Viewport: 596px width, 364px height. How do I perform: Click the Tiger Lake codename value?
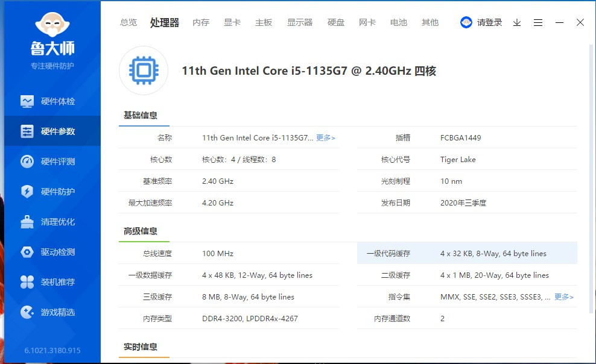point(458,160)
